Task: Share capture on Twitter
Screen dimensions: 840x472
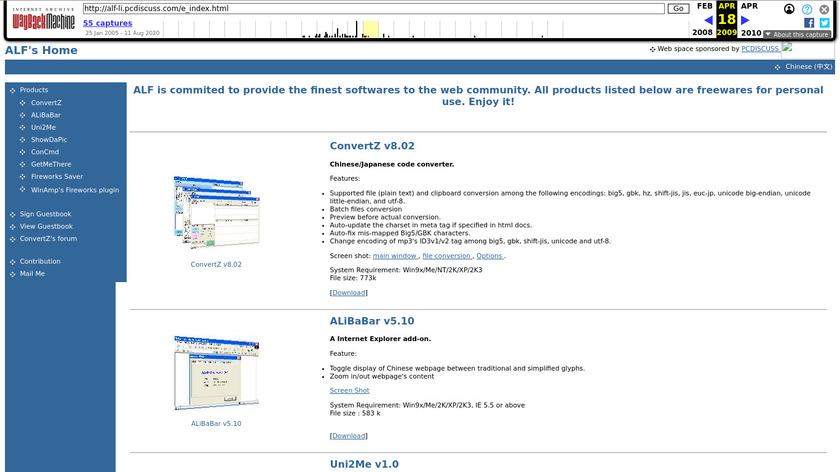Action: point(824,23)
